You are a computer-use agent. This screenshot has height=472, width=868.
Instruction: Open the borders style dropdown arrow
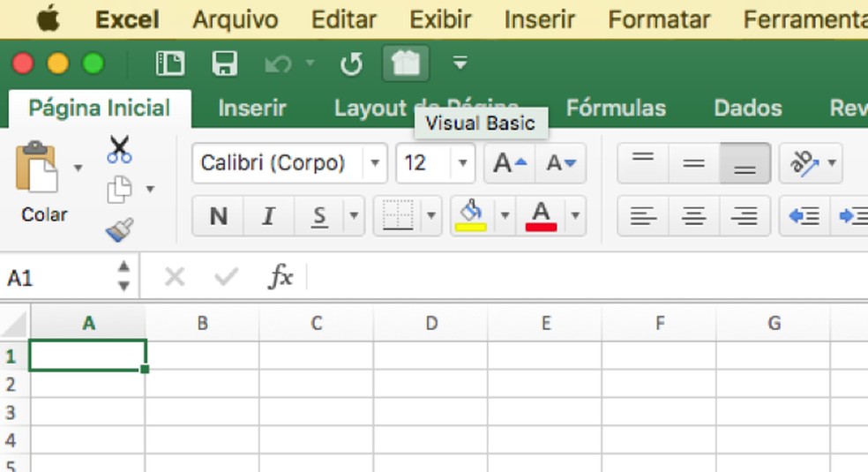click(432, 216)
